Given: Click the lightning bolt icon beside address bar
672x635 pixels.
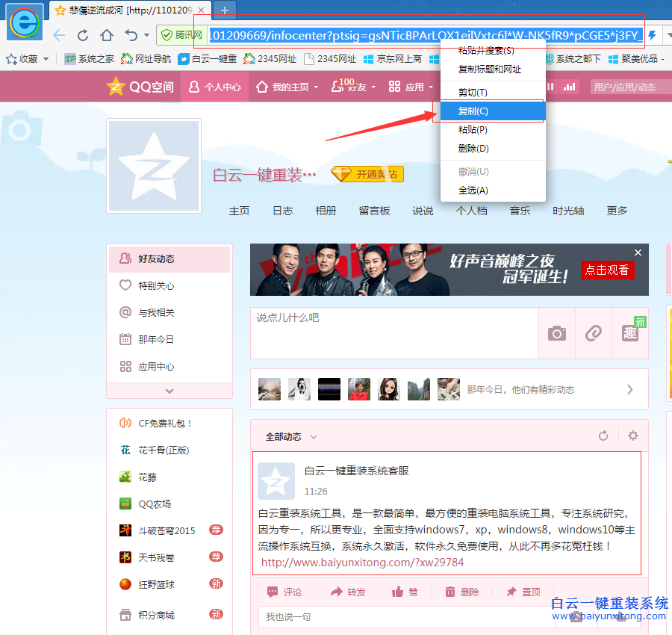Looking at the screenshot, I should click(650, 35).
